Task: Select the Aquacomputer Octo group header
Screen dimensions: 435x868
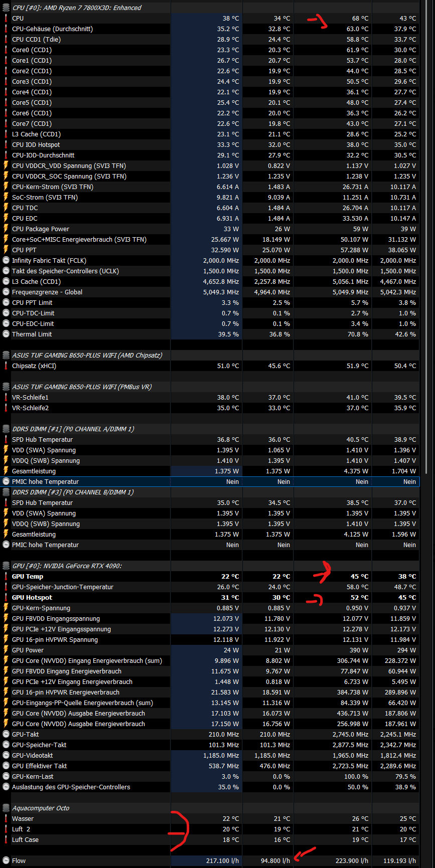Action: coord(210,808)
